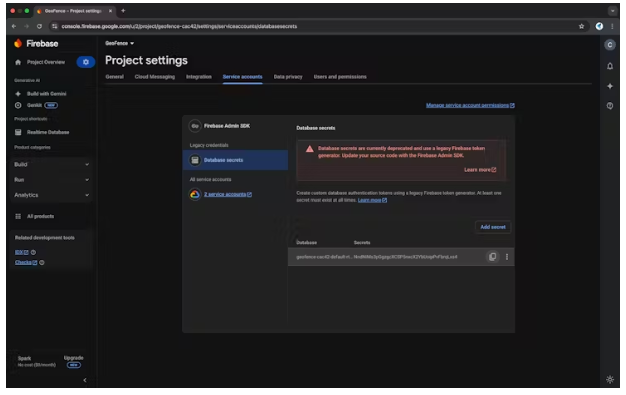Copy the database secret to clipboard
The width and height of the screenshot is (626, 395).
[x=492, y=257]
